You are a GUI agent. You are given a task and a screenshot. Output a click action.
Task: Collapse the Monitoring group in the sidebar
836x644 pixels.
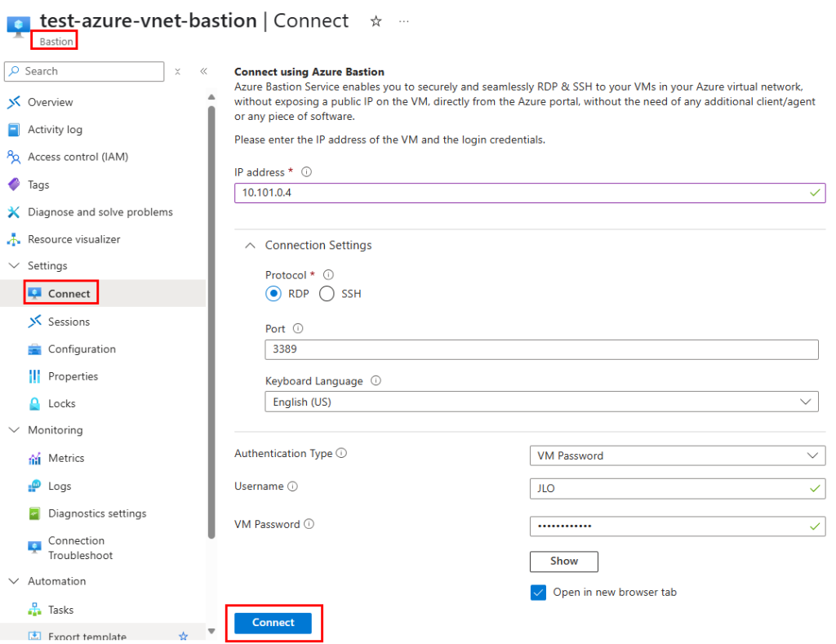click(x=14, y=430)
